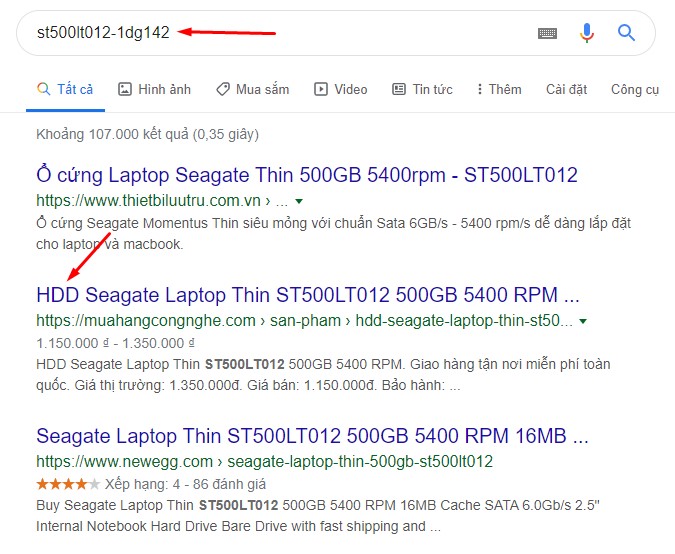Click the thietbiluutru.com.vn URL

click(x=160, y=201)
